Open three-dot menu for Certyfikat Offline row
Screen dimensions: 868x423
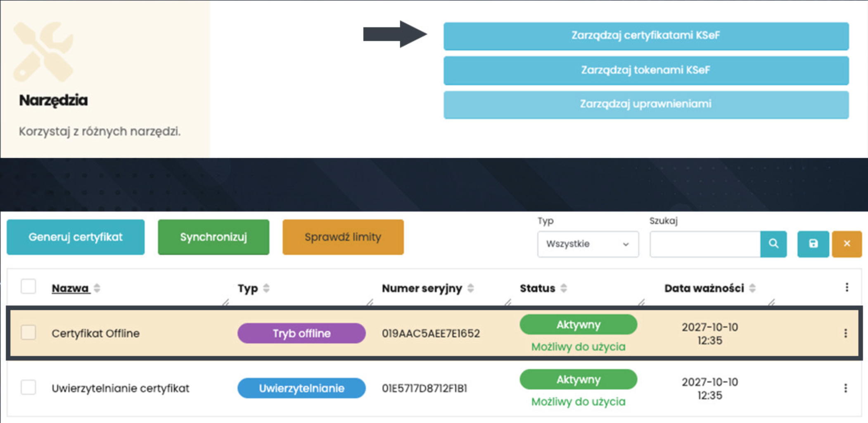click(x=845, y=333)
